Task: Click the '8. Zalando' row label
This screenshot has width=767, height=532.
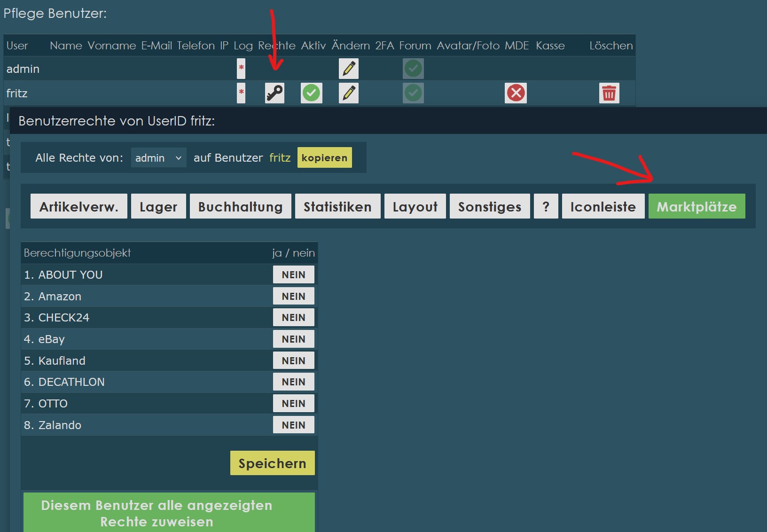Action: tap(53, 425)
